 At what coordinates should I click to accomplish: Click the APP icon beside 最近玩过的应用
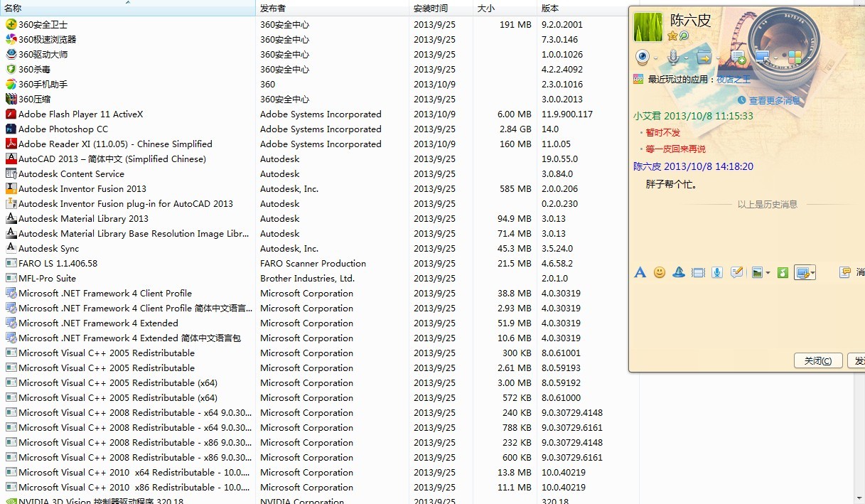(x=638, y=80)
